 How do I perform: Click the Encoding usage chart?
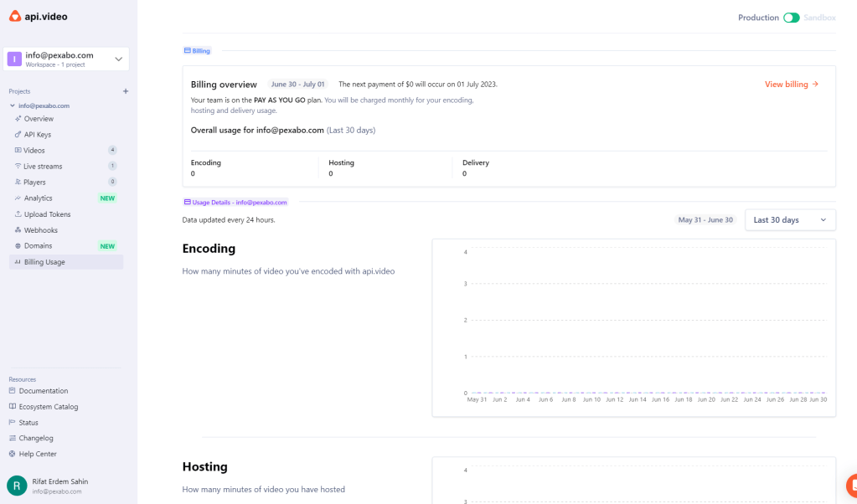[x=633, y=327]
